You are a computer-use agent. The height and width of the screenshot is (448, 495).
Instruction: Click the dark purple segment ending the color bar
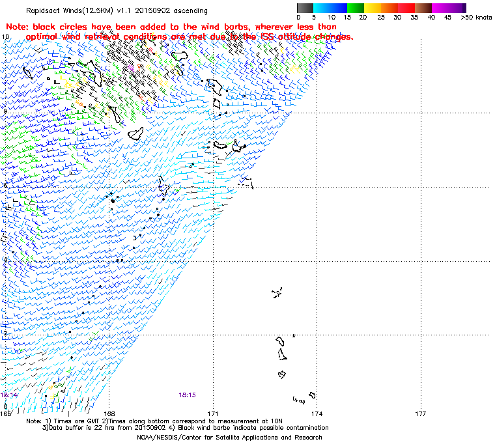[x=464, y=8]
